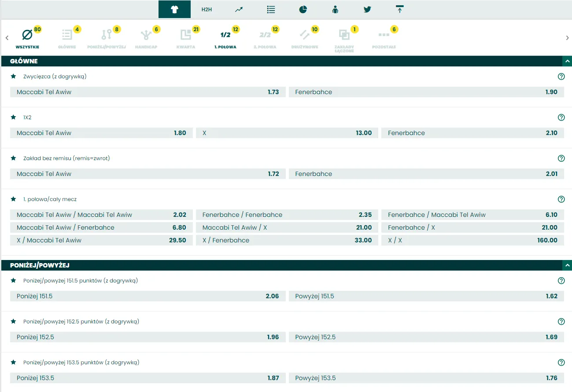Pick Maccabi draw-no-bet at 1.72

tap(148, 174)
